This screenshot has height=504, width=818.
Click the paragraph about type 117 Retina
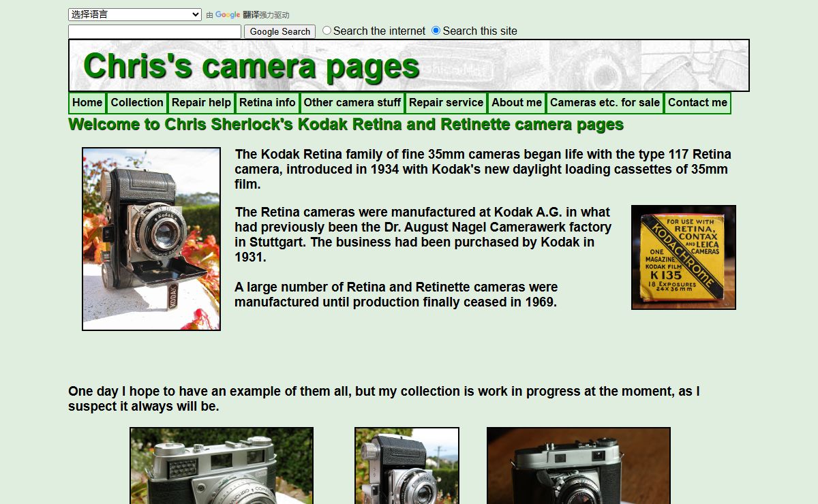[x=483, y=169]
